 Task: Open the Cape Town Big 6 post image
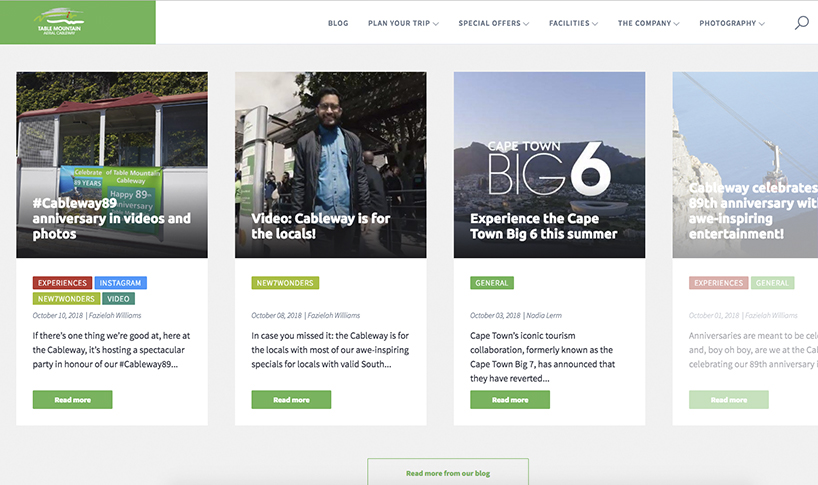549,165
